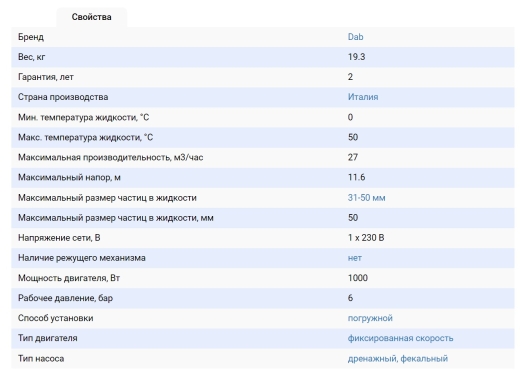The height and width of the screenshot is (376, 520).
Task: Click the power value 1000
Action: click(x=358, y=278)
